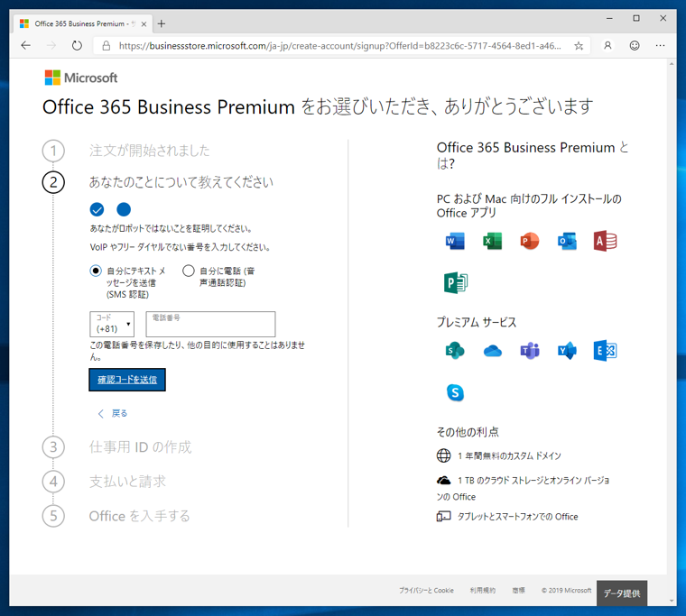Image resolution: width=686 pixels, height=616 pixels.
Task: Select voice phone call verification option
Action: (189, 271)
